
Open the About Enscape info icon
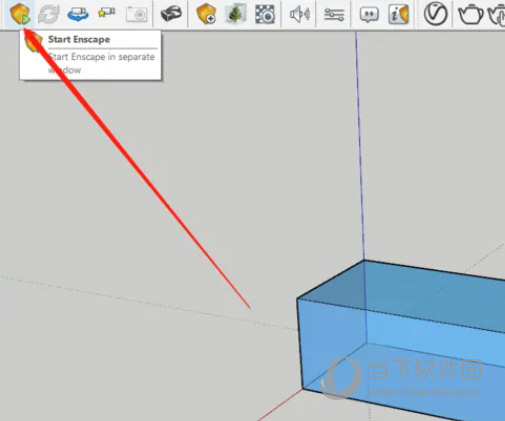[398, 14]
